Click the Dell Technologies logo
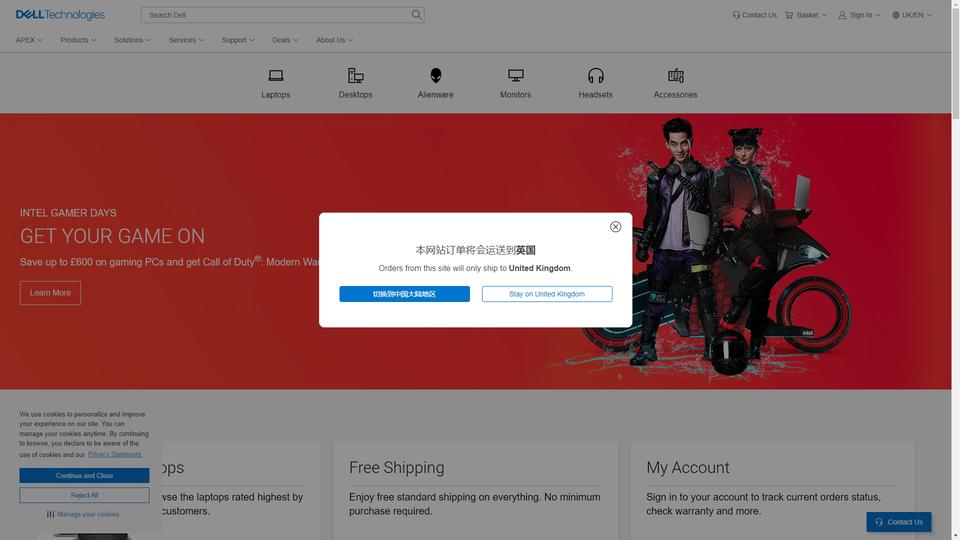960x540 pixels. (60, 15)
